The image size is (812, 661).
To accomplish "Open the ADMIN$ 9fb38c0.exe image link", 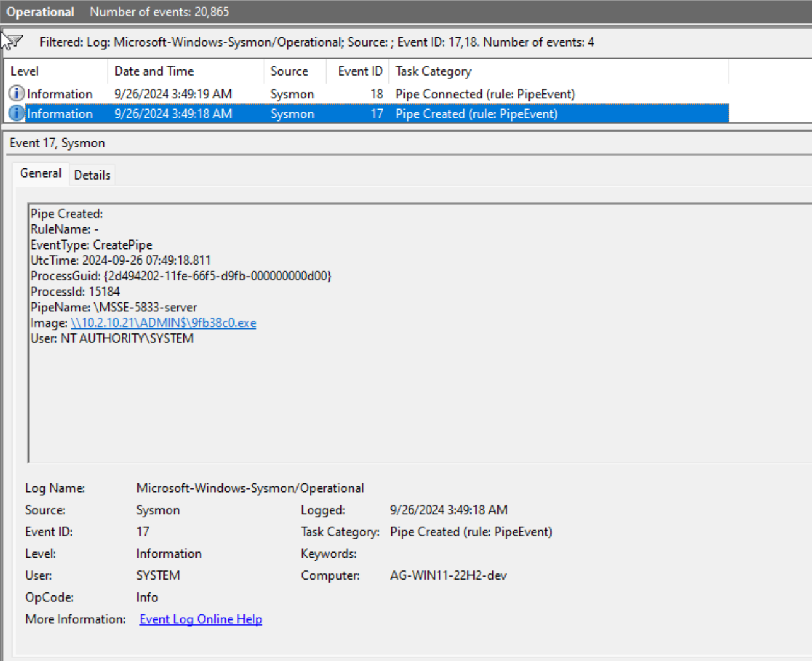I will (163, 323).
